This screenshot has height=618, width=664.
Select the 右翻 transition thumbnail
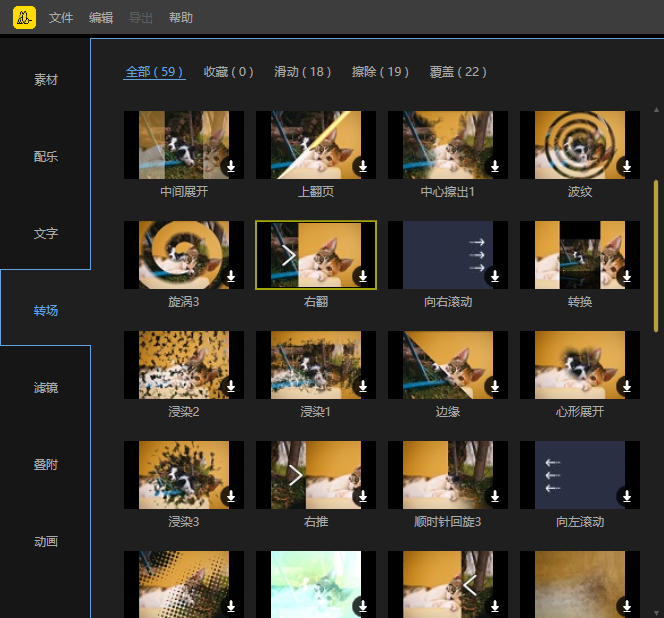point(316,255)
